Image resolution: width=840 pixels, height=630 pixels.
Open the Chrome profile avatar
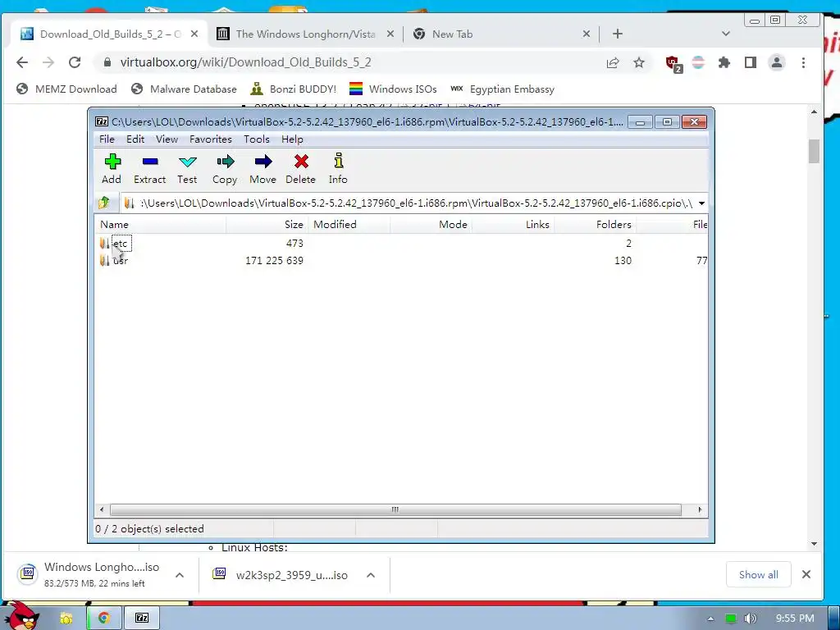[777, 62]
